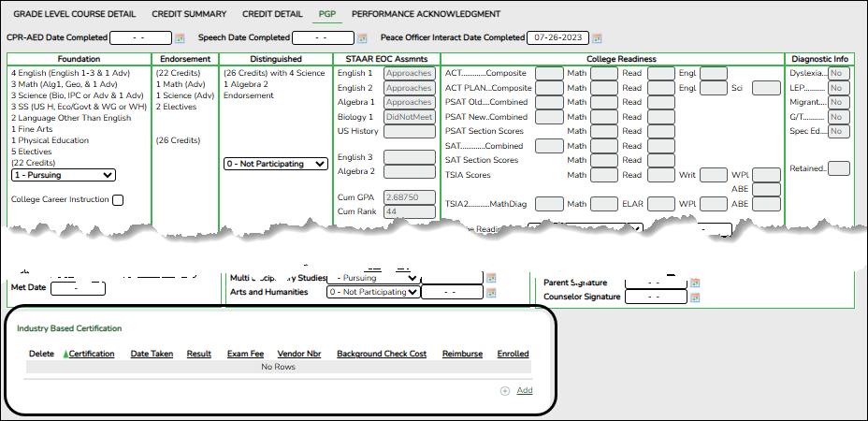The height and width of the screenshot is (421, 868).
Task: Open Distinguished '0 - Not Participating' dropdown
Action: (x=276, y=164)
